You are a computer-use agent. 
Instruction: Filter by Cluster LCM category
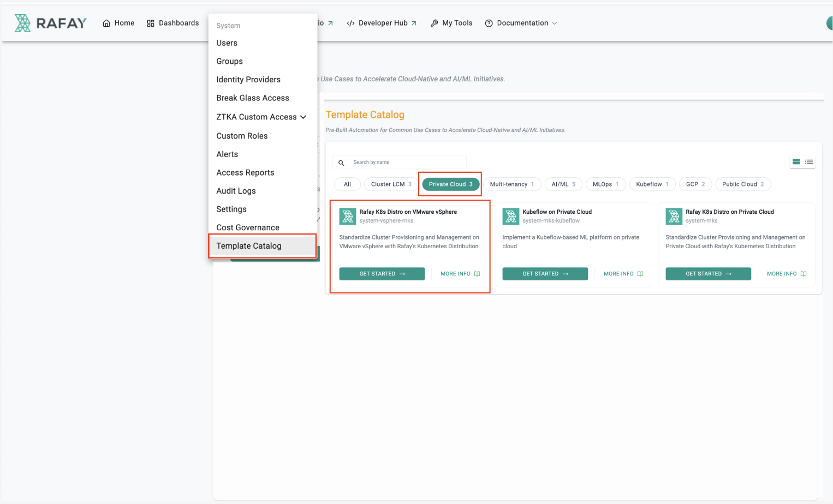[391, 184]
